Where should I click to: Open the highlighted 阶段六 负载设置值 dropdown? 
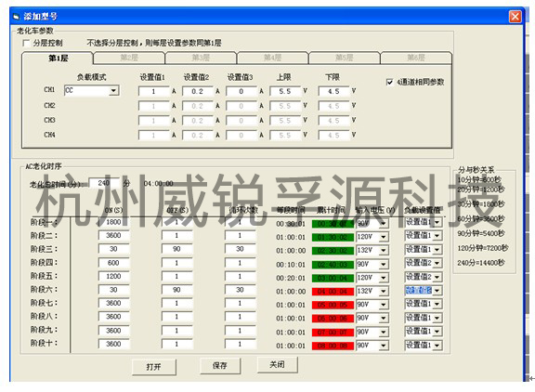437,291
